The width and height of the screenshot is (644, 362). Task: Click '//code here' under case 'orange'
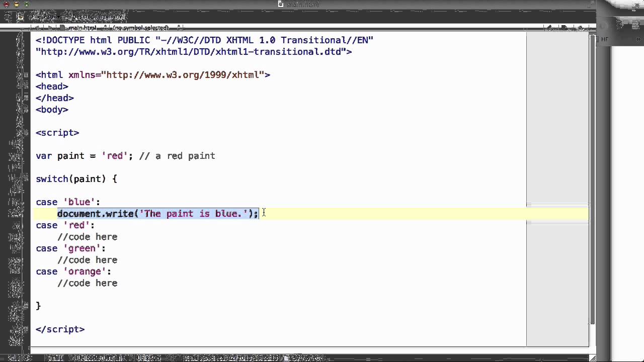[x=88, y=283]
